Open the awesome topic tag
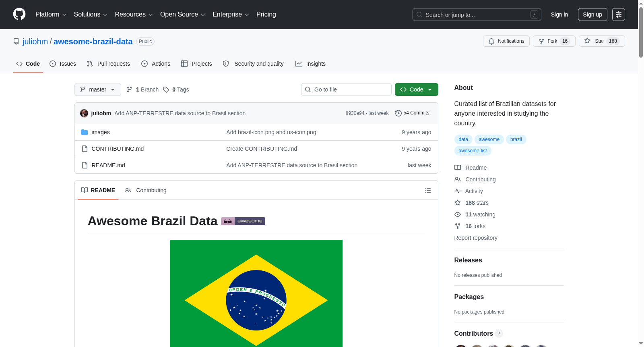 (489, 139)
